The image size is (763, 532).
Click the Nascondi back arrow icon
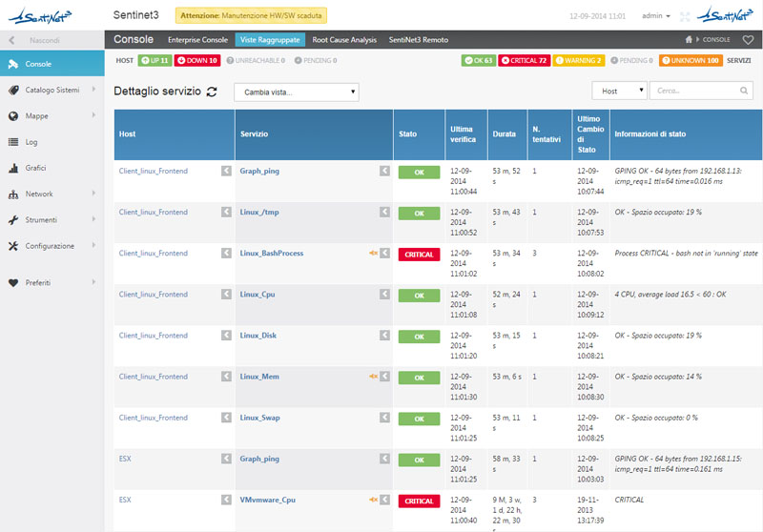11,40
